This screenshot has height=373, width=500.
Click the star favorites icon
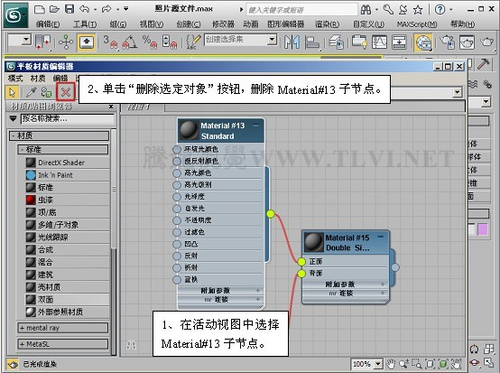[x=418, y=10]
